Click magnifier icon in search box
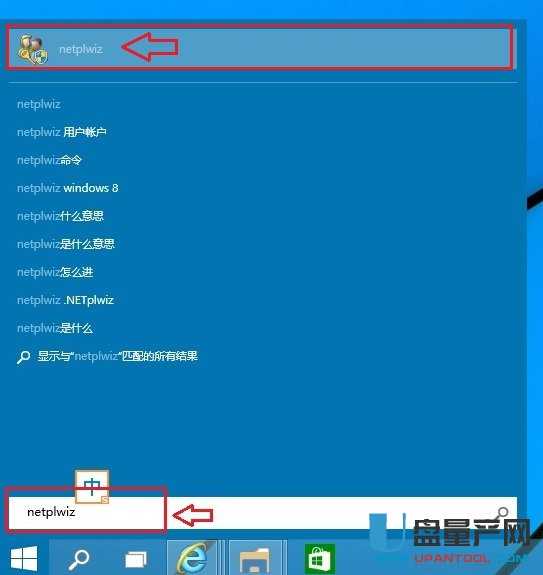The height and width of the screenshot is (575, 543). 503,512
